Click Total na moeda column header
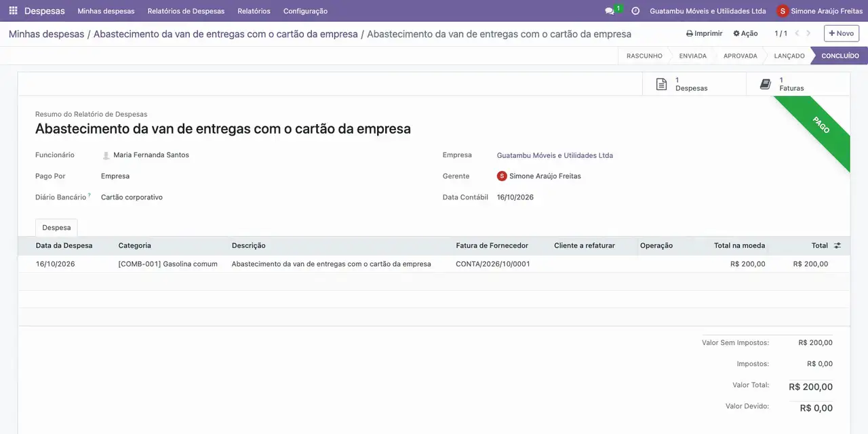 pos(739,245)
